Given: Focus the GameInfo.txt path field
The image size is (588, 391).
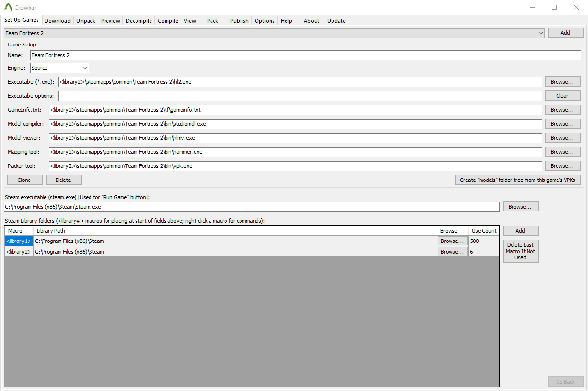Looking at the screenshot, I should click(295, 110).
